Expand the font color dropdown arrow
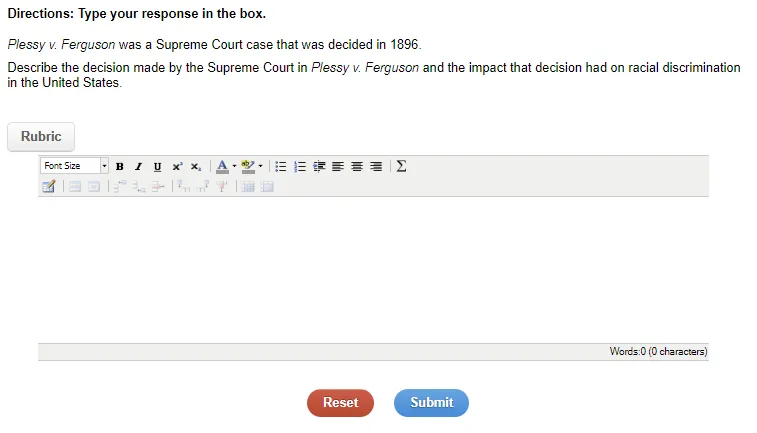The width and height of the screenshot is (757, 433). click(234, 166)
